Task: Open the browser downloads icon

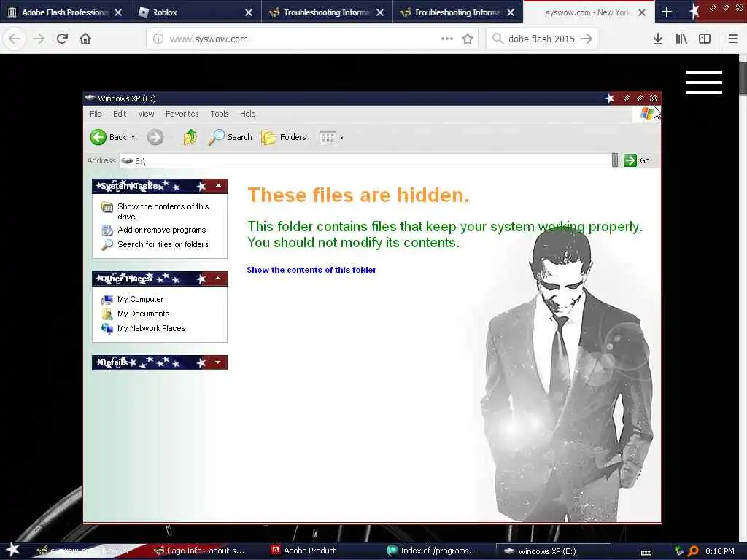Action: [x=658, y=39]
